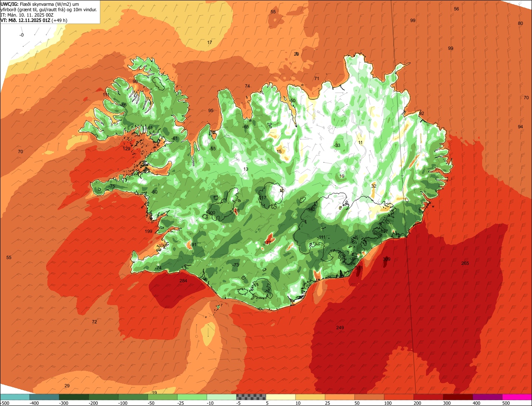532x406 pixels.
Task: Click the map value '309' near the southeast coast
Action: [x=387, y=259]
